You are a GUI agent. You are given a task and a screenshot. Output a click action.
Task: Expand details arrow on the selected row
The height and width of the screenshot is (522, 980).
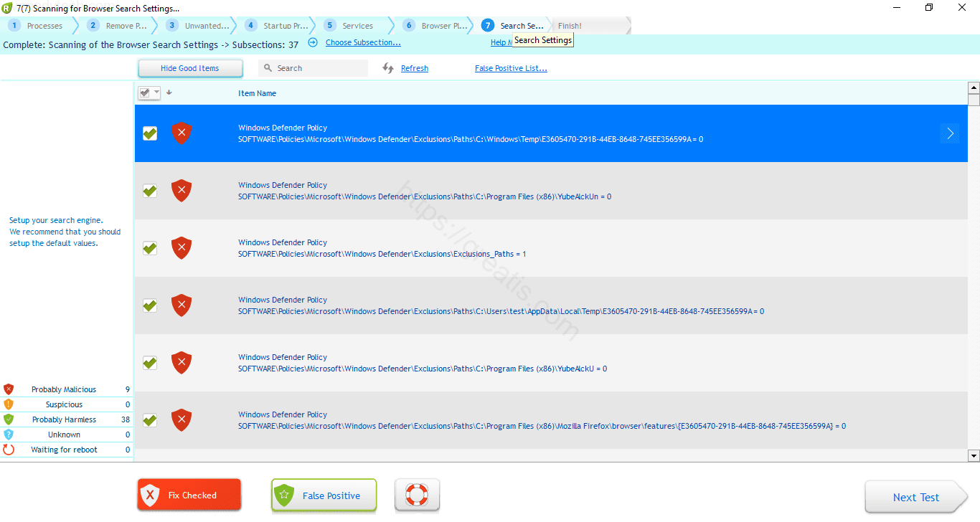pos(949,133)
